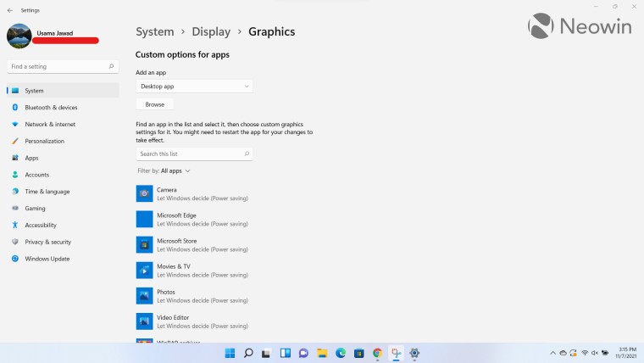
Task: Click the Movies & TV name text
Action: pos(174,266)
